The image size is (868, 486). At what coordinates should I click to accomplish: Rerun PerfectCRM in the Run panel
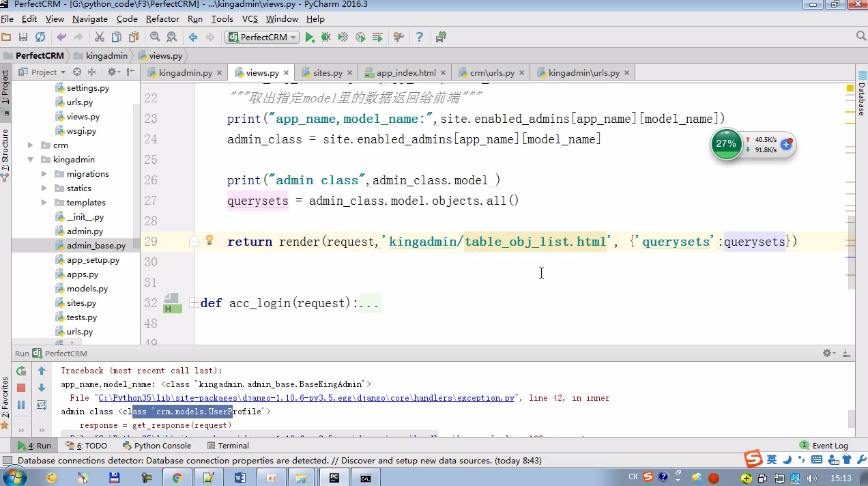21,371
